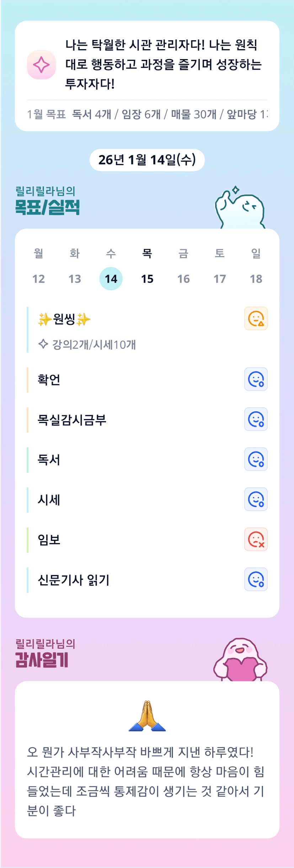294x868 pixels.
Task: Select Sunday the 18th
Action: point(256,278)
